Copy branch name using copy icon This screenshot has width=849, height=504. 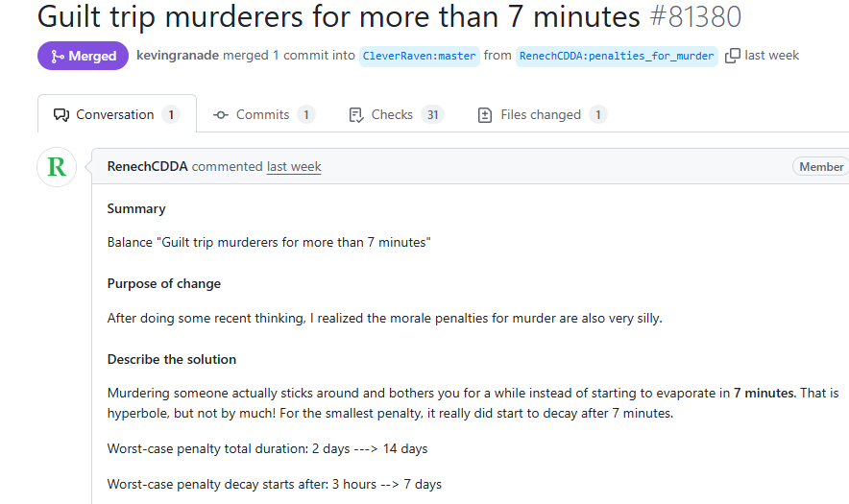pos(732,56)
